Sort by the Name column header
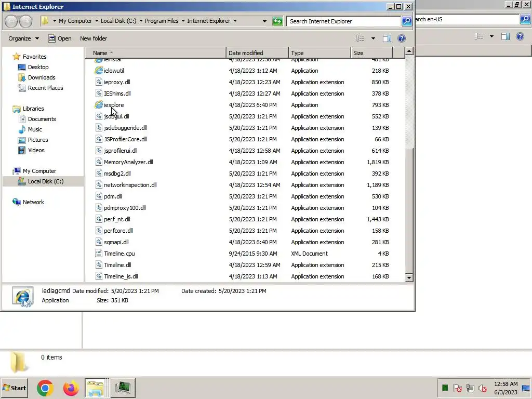The height and width of the screenshot is (399, 532). click(156, 53)
